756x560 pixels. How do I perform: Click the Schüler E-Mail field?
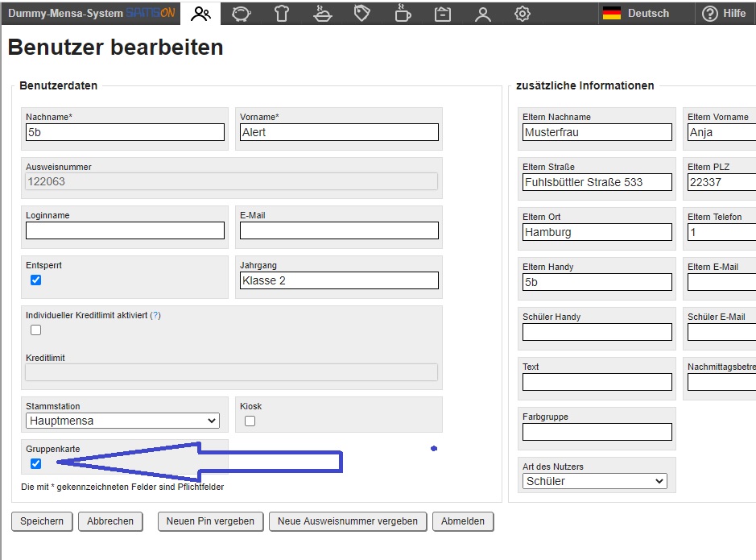tap(721, 332)
